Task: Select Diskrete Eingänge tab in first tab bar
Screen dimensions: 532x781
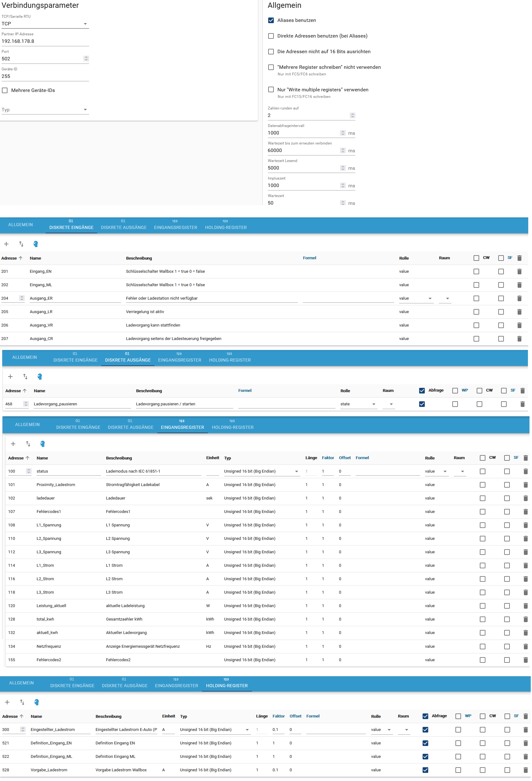Action: pyautogui.click(x=71, y=225)
